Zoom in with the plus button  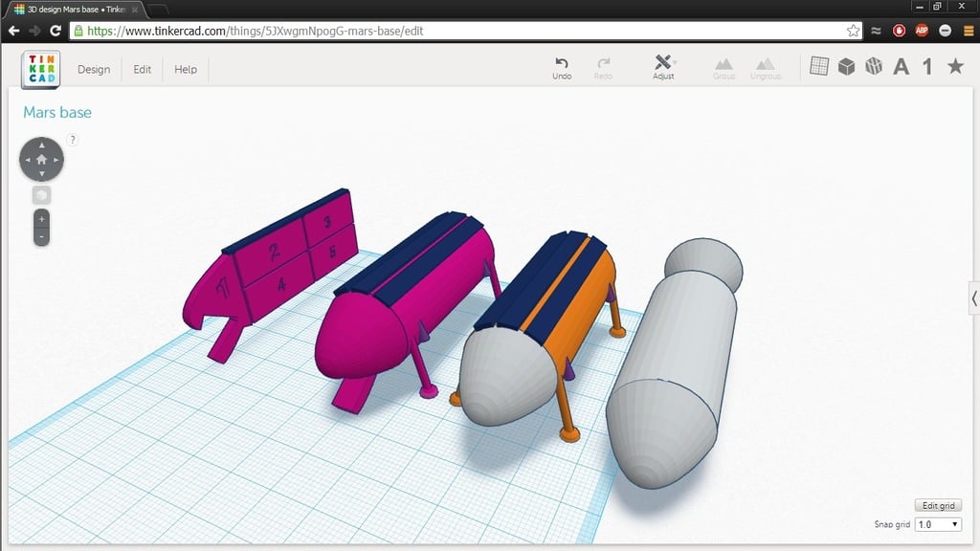(x=41, y=219)
